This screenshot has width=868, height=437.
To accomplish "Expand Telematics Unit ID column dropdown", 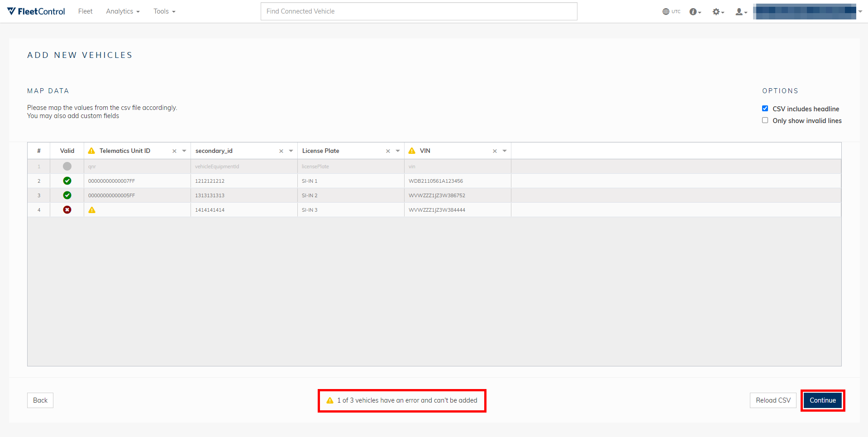I will (184, 151).
